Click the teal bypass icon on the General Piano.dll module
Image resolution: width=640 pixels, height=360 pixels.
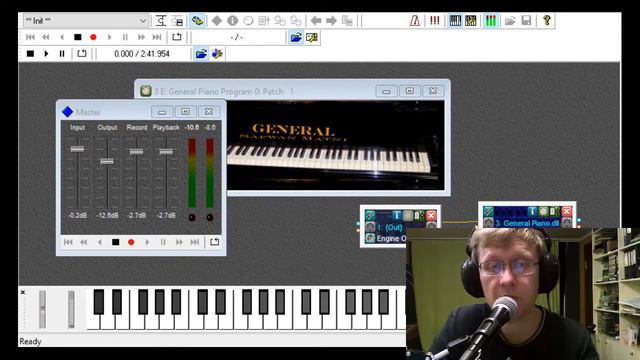488,211
